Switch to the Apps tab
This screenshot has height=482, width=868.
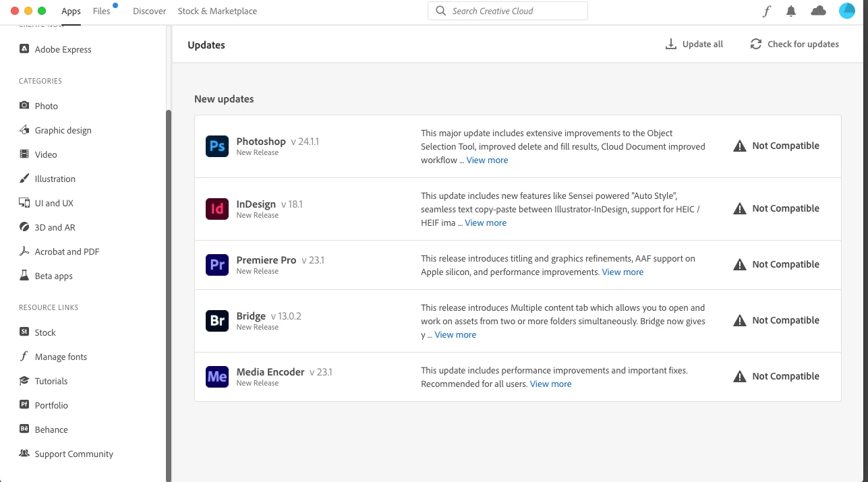(x=71, y=11)
